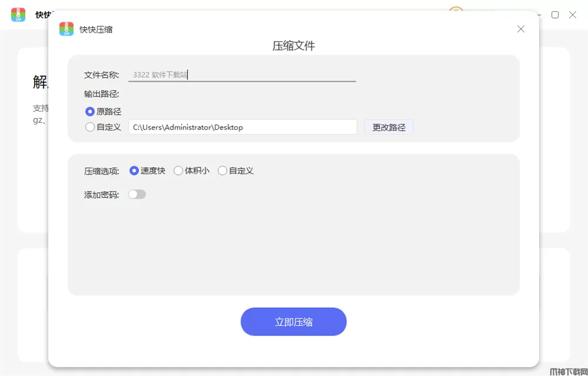Start compression with 立即压缩

293,322
